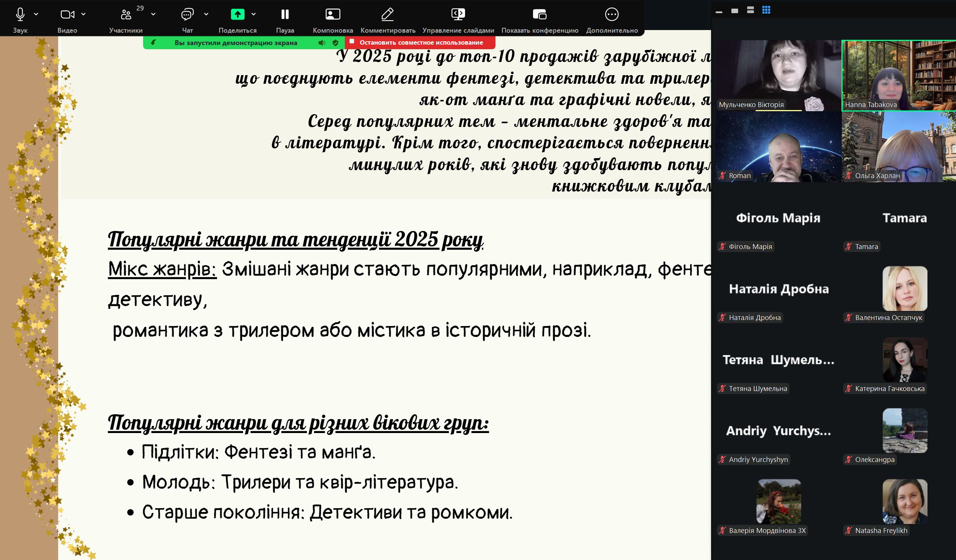Click Остановить совместное использование button
This screenshot has width=956, height=560.
[x=420, y=42]
